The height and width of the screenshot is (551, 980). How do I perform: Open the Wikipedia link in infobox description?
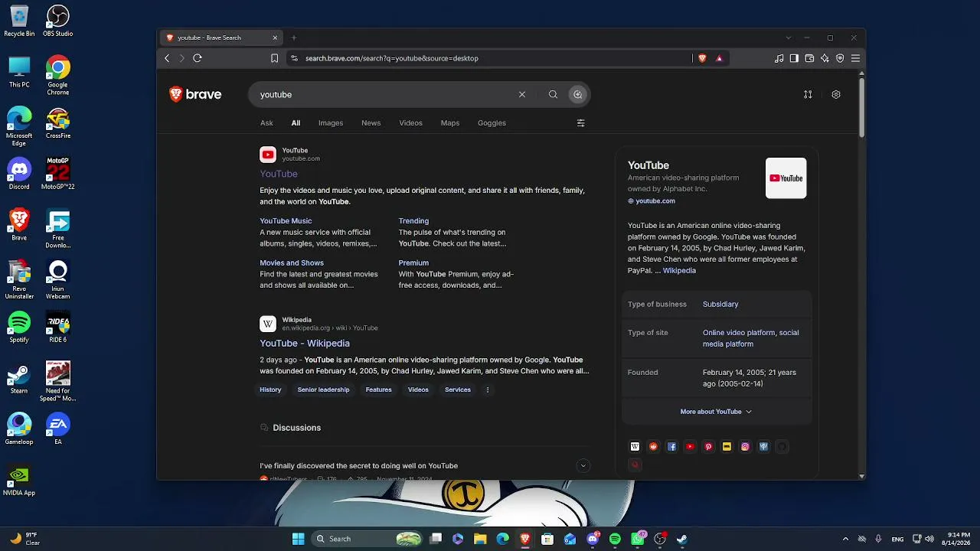coord(679,271)
